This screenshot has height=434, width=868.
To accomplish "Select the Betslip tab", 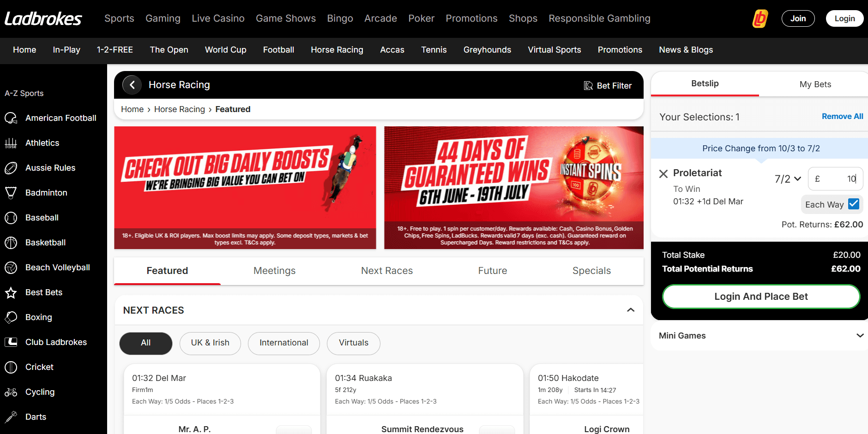I will point(705,83).
